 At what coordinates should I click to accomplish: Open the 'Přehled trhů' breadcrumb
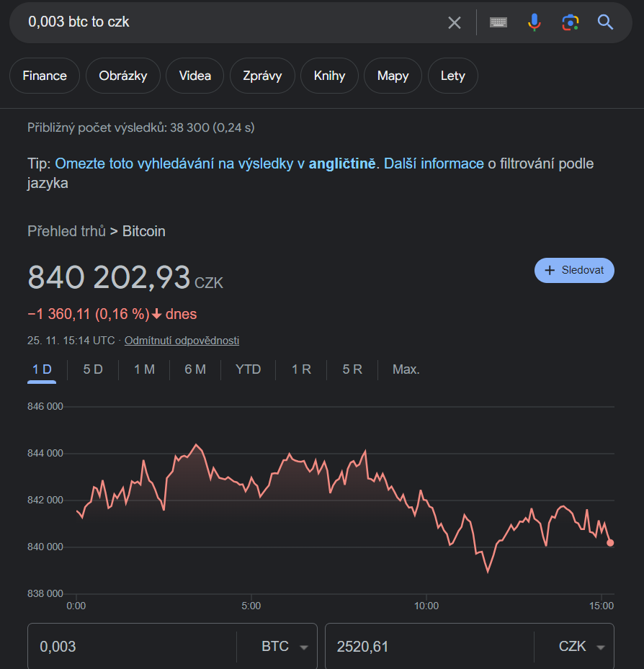click(66, 231)
